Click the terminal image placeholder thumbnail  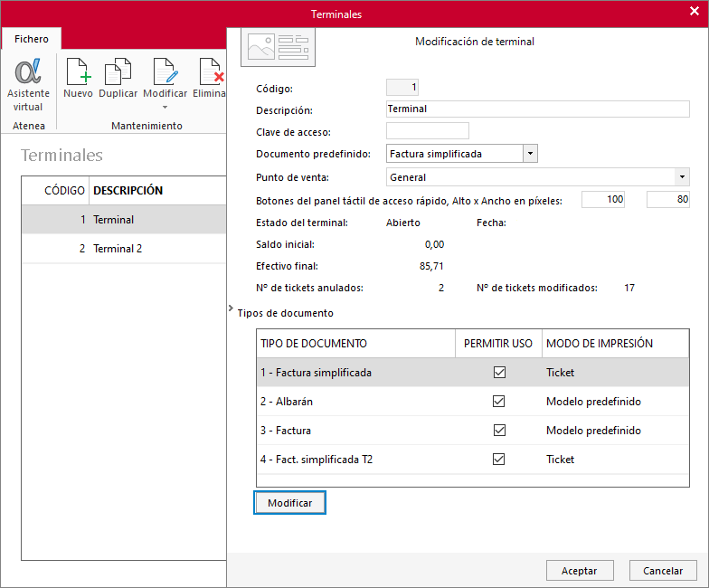tap(279, 47)
